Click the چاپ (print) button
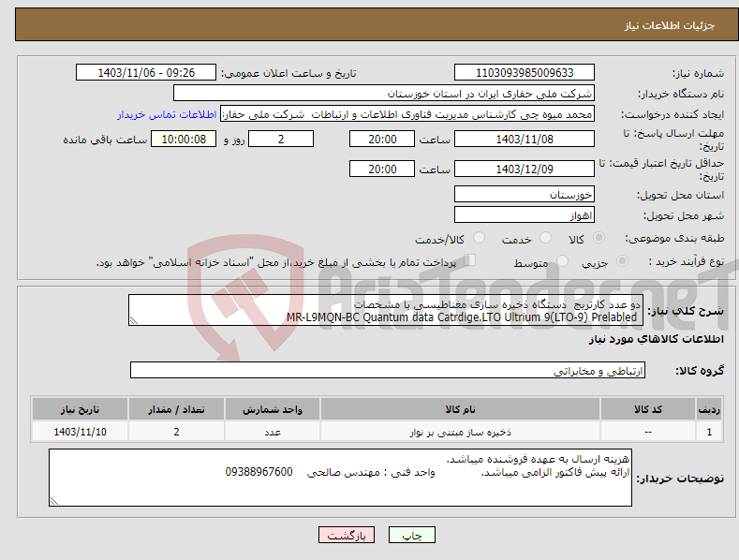Screen dimensions: 739x560 411,535
